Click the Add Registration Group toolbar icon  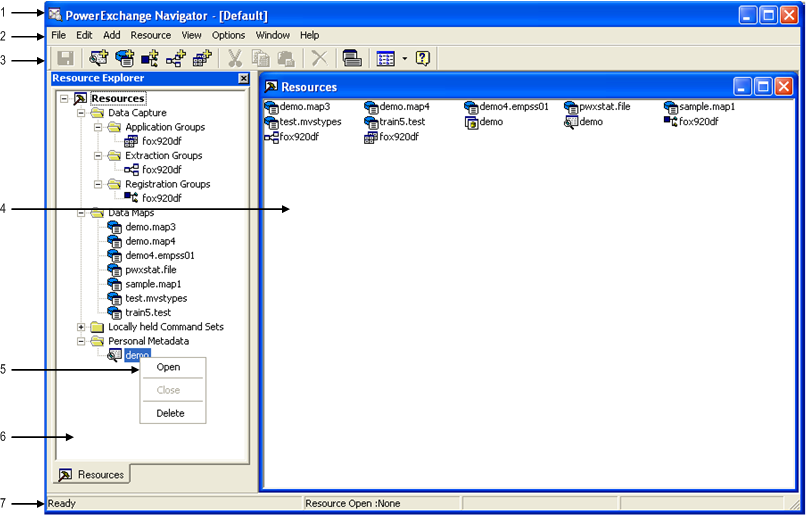click(151, 59)
